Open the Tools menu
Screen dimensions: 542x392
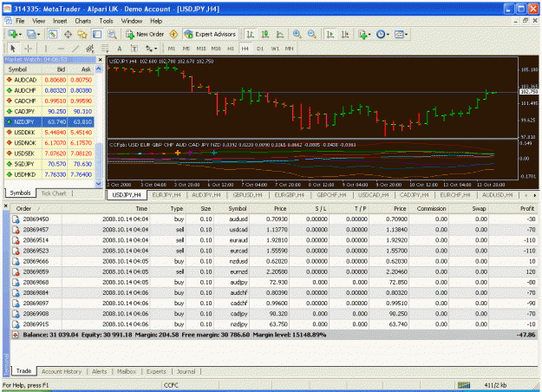tap(106, 21)
